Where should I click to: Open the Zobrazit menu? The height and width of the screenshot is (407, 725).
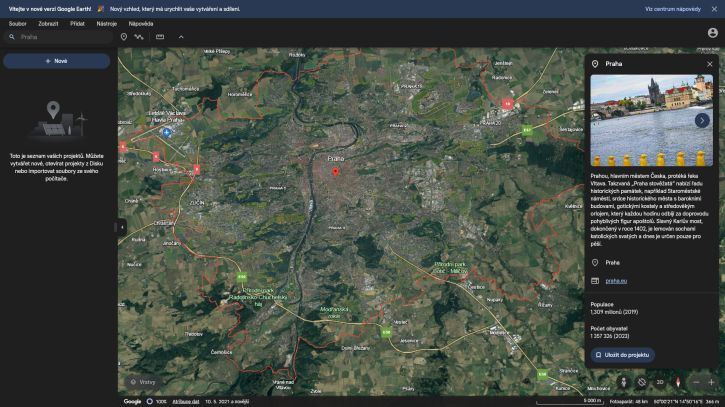[x=48, y=24]
